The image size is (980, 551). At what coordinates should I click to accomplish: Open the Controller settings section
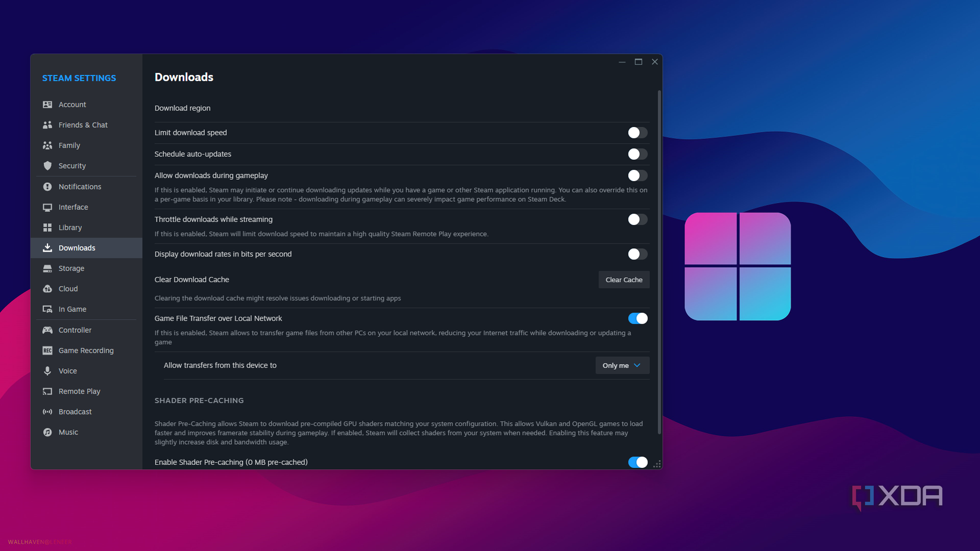(87, 330)
